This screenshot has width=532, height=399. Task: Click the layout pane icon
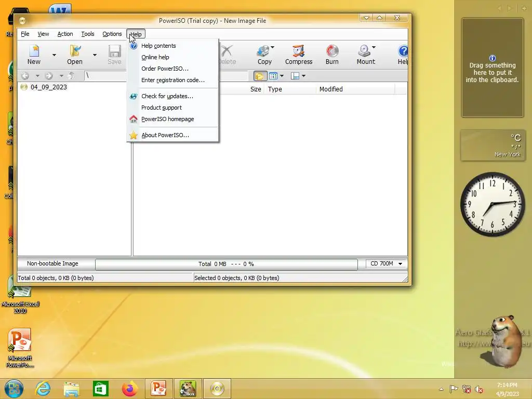pyautogui.click(x=295, y=76)
